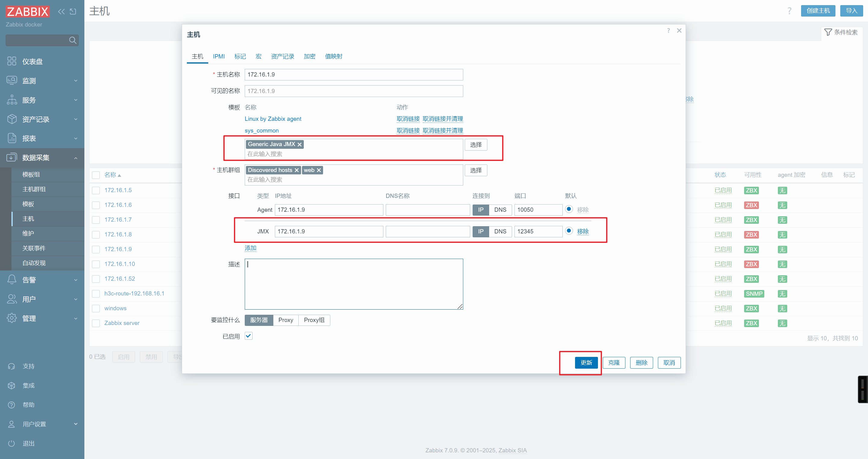Expand the 报表 menu chevron
Viewport: 868px width, 459px height.
click(x=75, y=138)
